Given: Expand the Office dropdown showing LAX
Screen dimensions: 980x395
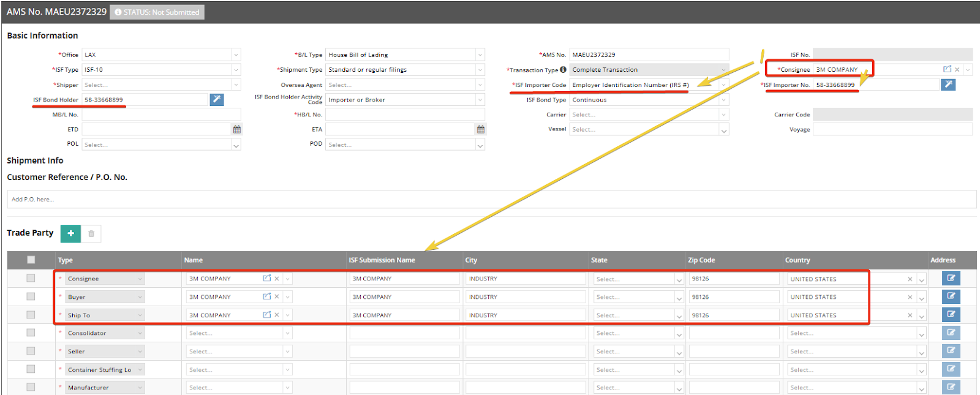Looking at the screenshot, I should click(235, 55).
